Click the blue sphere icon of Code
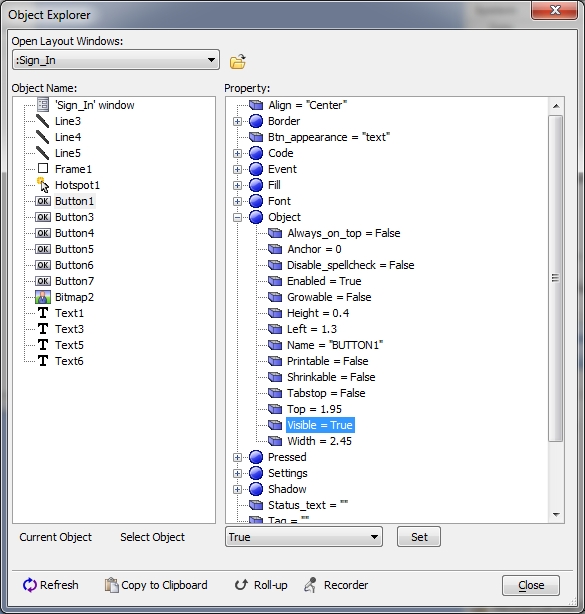The width and height of the screenshot is (585, 614). click(x=256, y=153)
